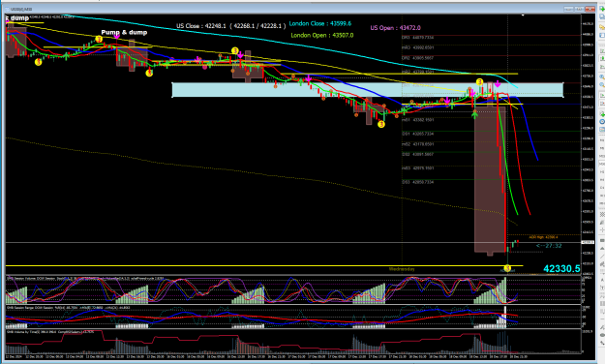Click the 'London Open : 43507.0' label
605x364 pixels.
point(321,35)
